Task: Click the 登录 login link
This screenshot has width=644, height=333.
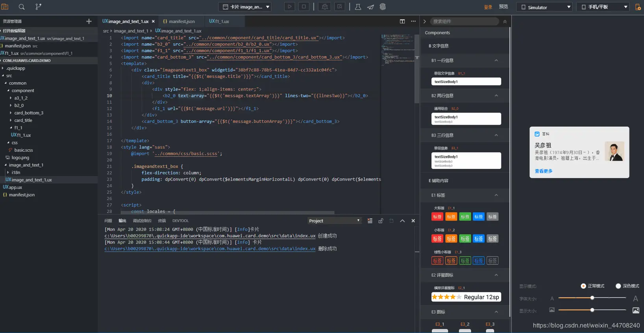Action: (488, 7)
